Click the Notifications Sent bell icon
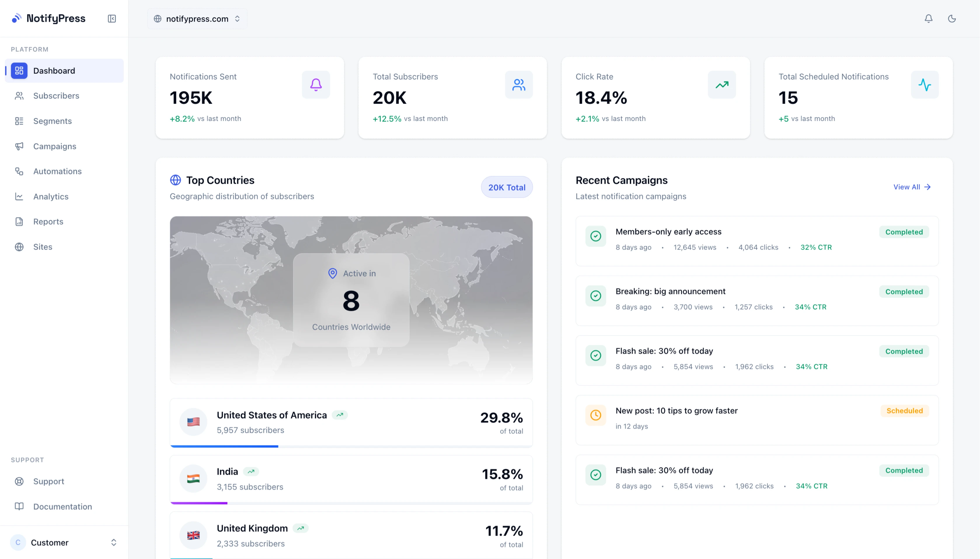Screen dimensions: 980x559 point(316,84)
